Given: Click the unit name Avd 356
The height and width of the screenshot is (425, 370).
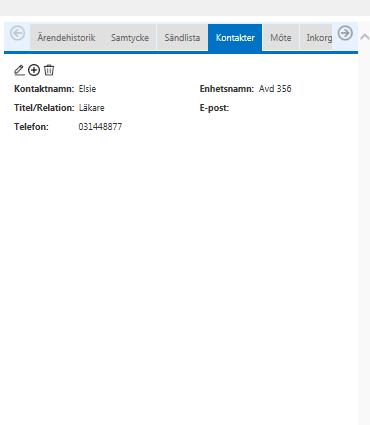Looking at the screenshot, I should 275,89.
